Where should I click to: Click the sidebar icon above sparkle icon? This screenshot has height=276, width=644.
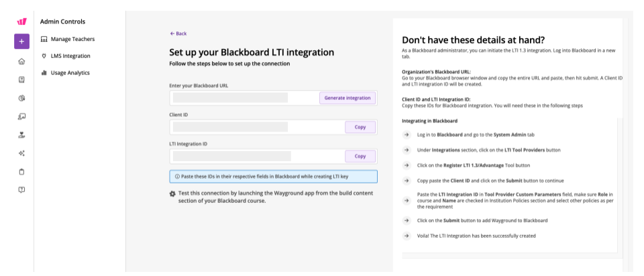[21, 134]
